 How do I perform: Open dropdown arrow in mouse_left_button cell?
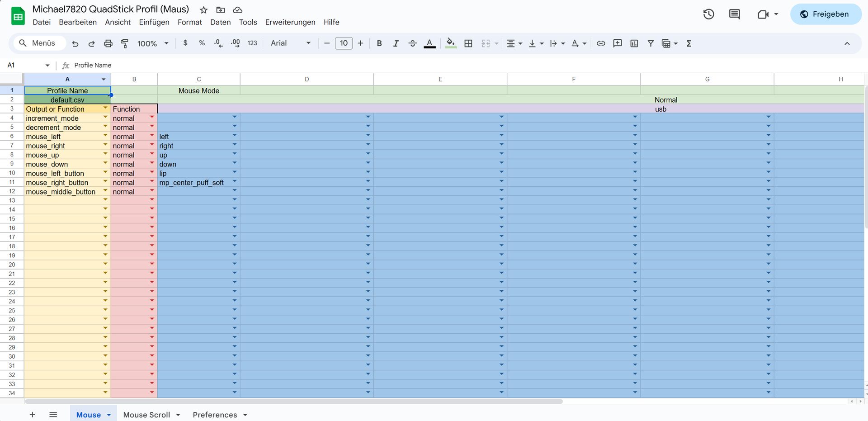[x=105, y=172]
